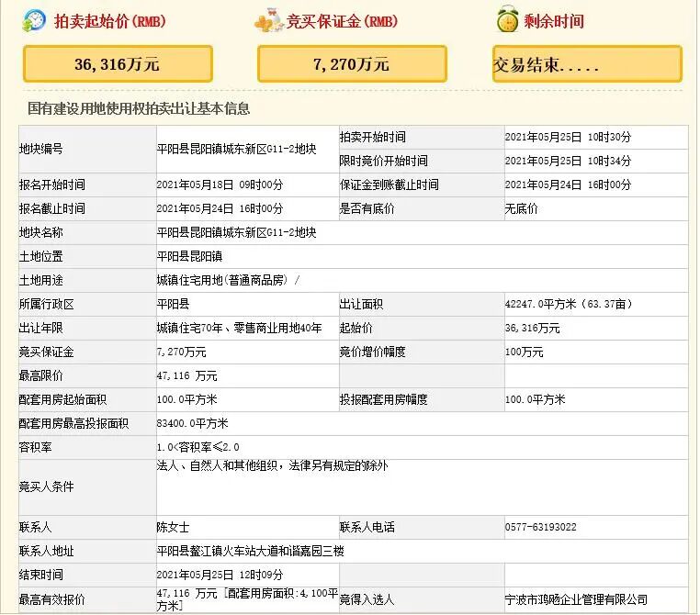The height and width of the screenshot is (615, 700).
Task: Click the 限时竞价开始时间 label
Action: [383, 161]
